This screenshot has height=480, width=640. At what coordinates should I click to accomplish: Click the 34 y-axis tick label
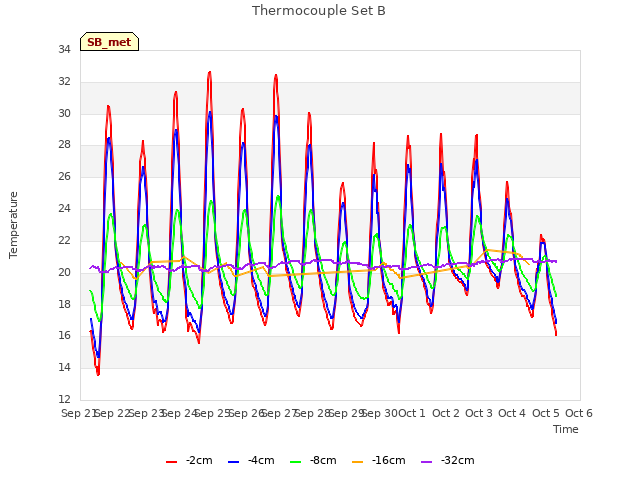(64, 50)
